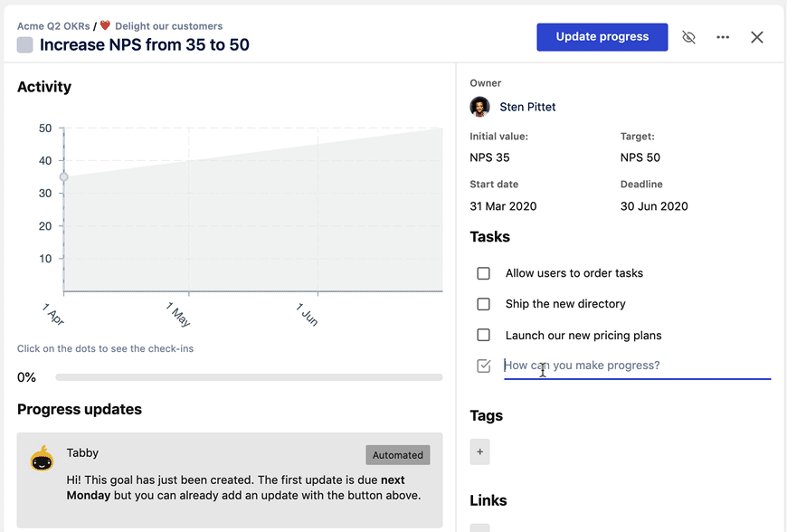Click the new task checkbox icon
Image resolution: width=787 pixels, height=532 pixels.
click(484, 366)
